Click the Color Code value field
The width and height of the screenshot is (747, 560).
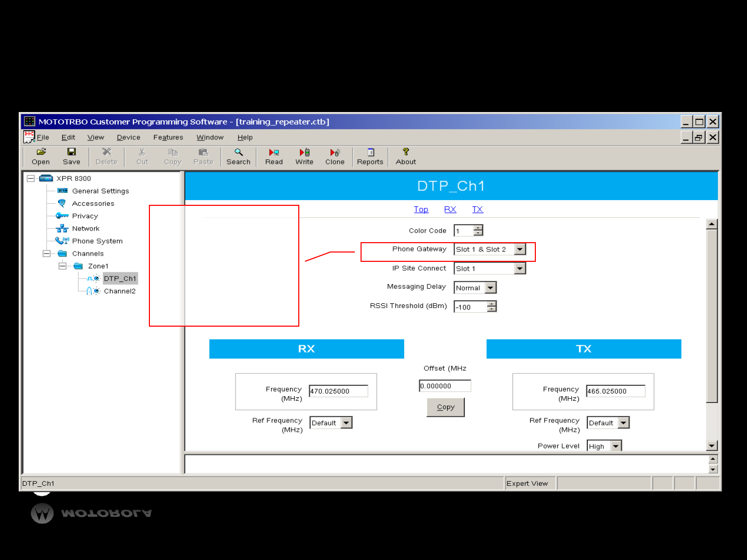(464, 230)
